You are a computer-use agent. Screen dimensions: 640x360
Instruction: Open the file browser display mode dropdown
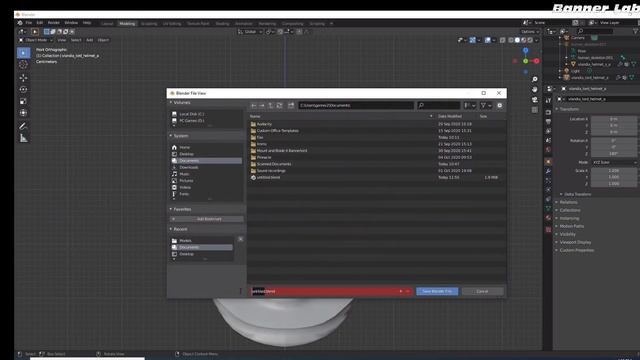[x=470, y=106]
